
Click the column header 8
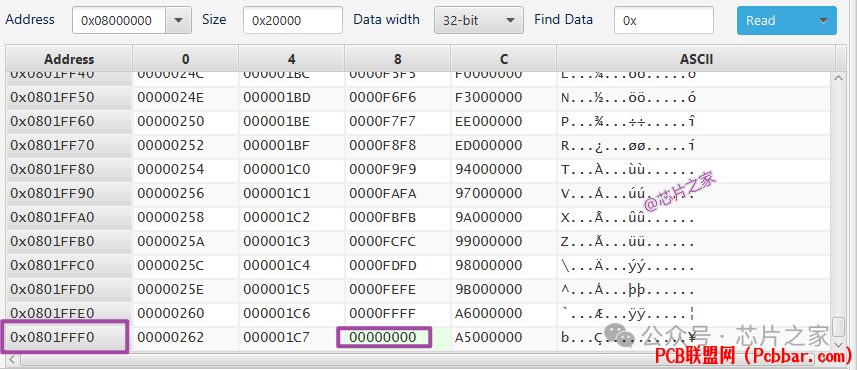397,59
